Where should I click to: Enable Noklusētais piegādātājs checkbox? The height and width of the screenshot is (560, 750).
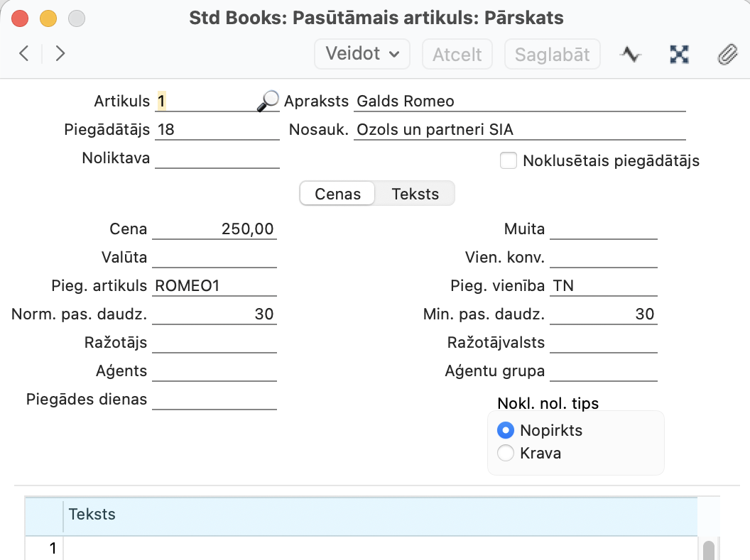[508, 160]
